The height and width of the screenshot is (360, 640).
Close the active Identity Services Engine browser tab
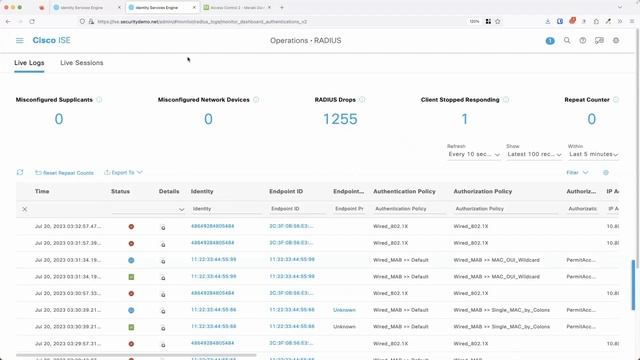click(194, 7)
